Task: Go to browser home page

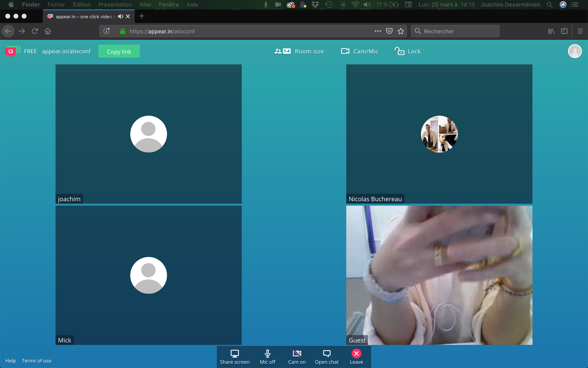Action: tap(48, 31)
